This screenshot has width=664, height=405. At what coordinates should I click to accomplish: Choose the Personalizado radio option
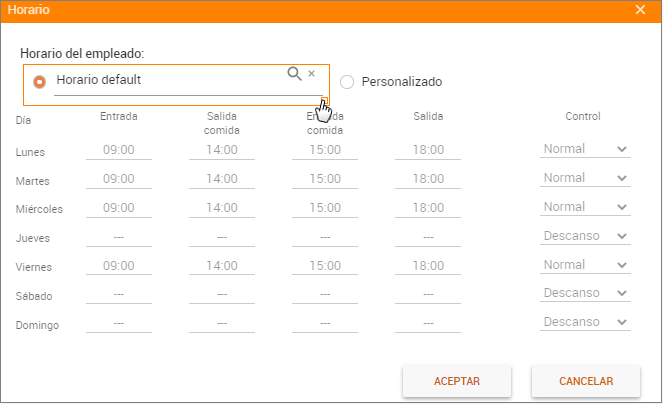348,82
